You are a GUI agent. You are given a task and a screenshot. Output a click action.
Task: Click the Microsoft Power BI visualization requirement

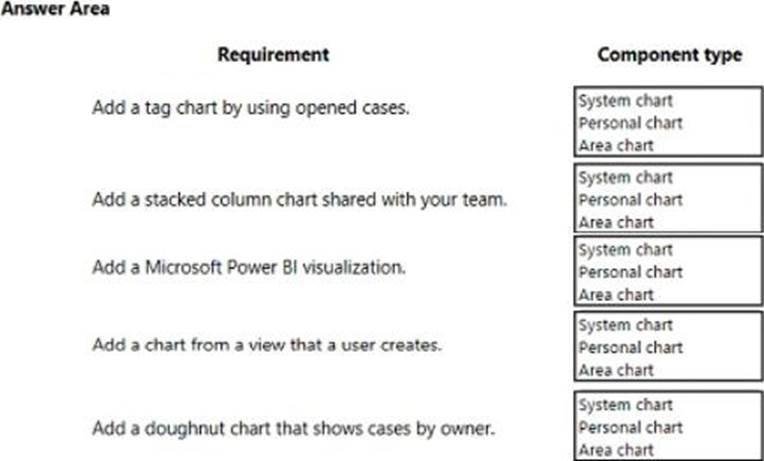click(248, 268)
